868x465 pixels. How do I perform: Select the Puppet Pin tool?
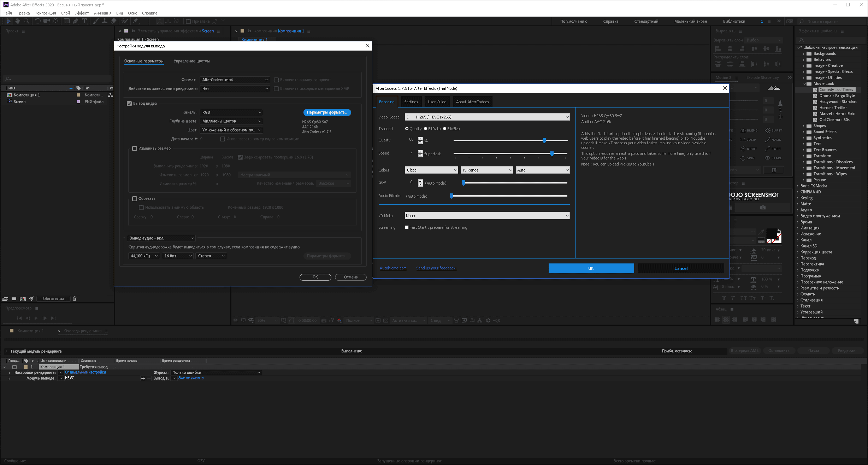(x=135, y=21)
